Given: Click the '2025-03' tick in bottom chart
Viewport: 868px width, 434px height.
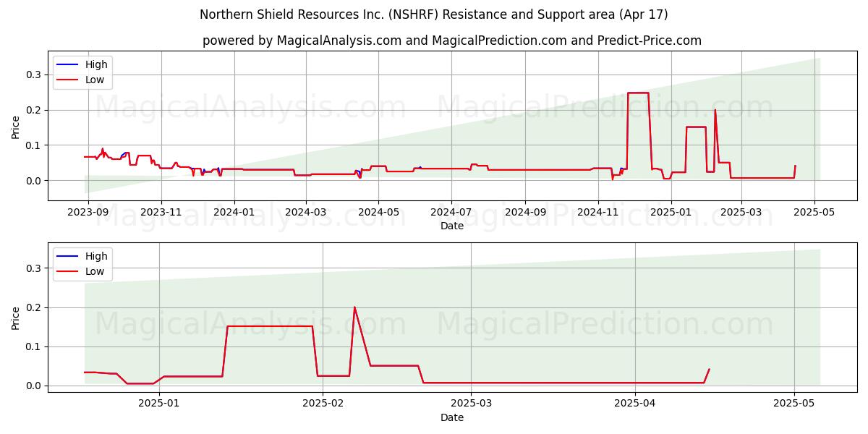Looking at the screenshot, I should click(x=471, y=404).
